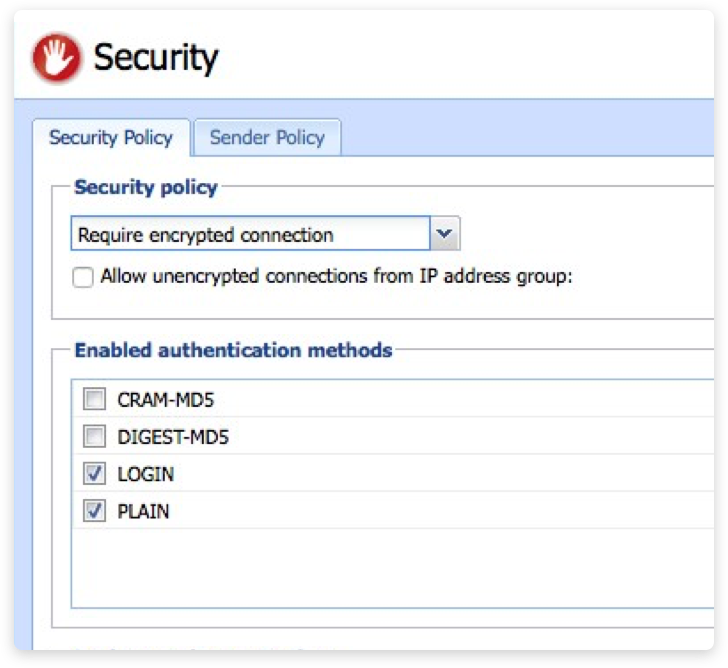Click the empty area below the PLAIN row
This screenshot has width=728, height=668.
pyautogui.click(x=390, y=567)
